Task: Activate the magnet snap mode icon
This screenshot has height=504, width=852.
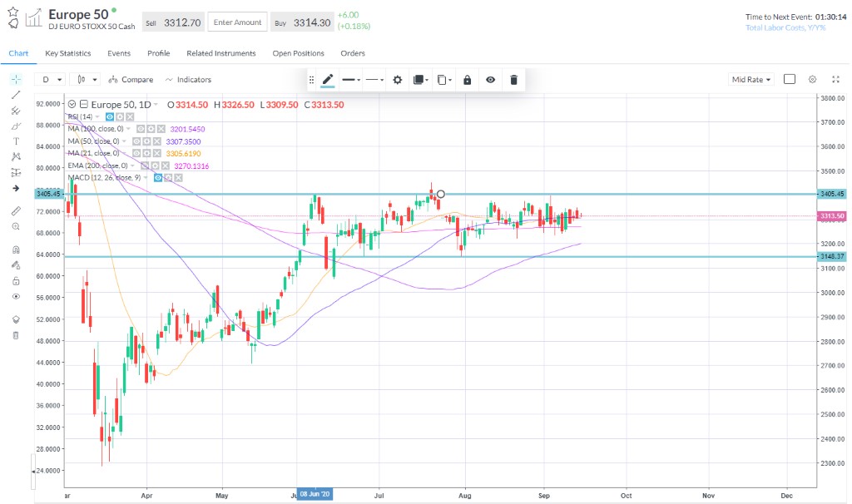Action: [16, 250]
